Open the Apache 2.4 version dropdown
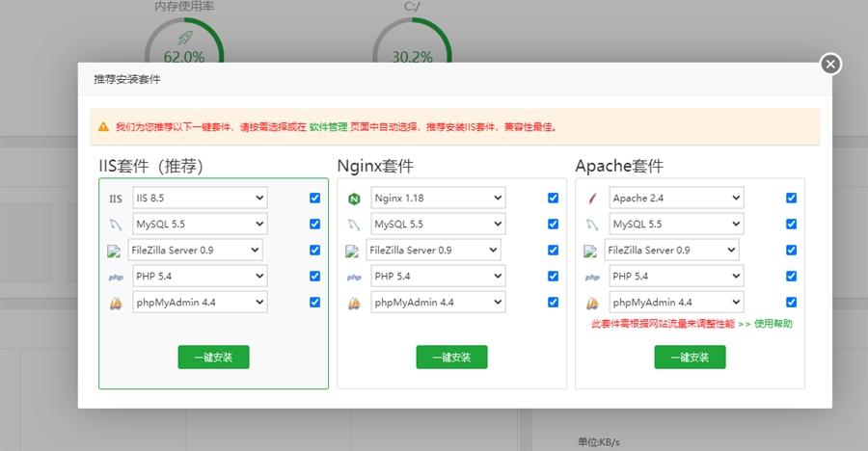The image size is (868, 451). pyautogui.click(x=675, y=198)
